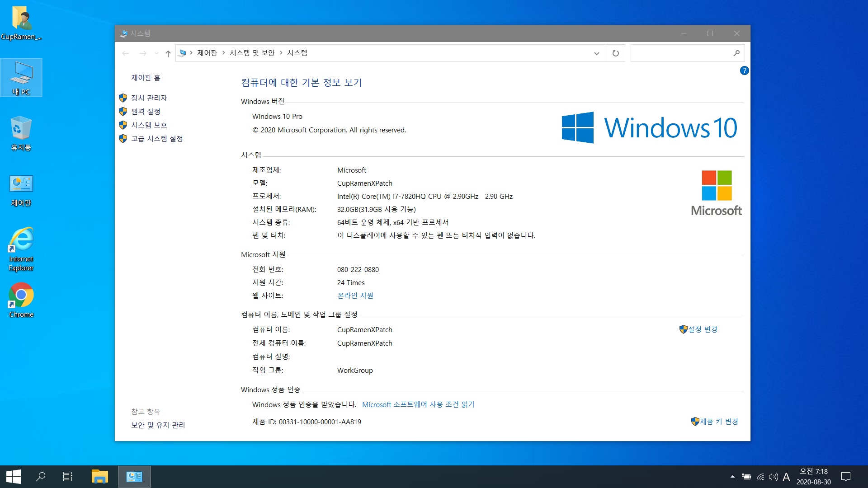
Task: Click the search magnifier icon in search box
Action: coord(736,53)
